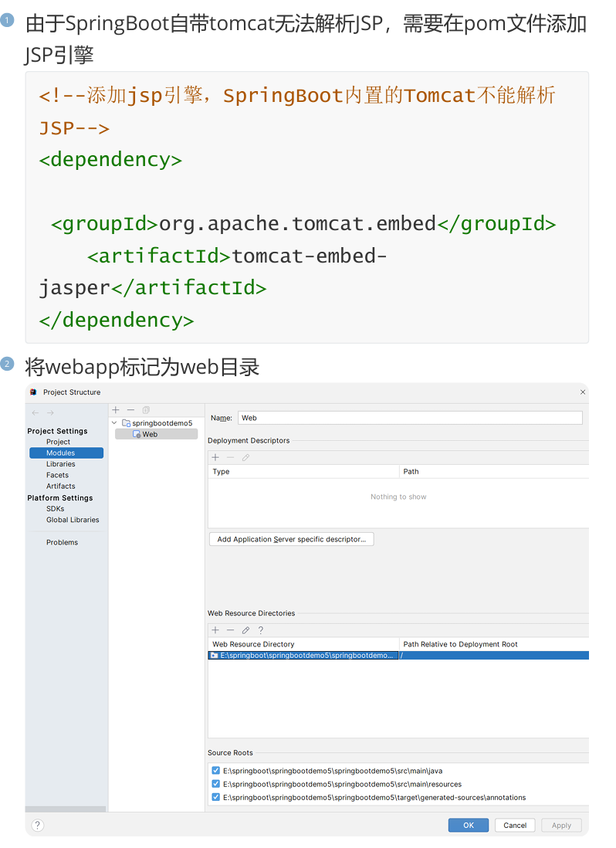The height and width of the screenshot is (848, 616).
Task: Uncheck the src\main\java source root
Action: 216,771
